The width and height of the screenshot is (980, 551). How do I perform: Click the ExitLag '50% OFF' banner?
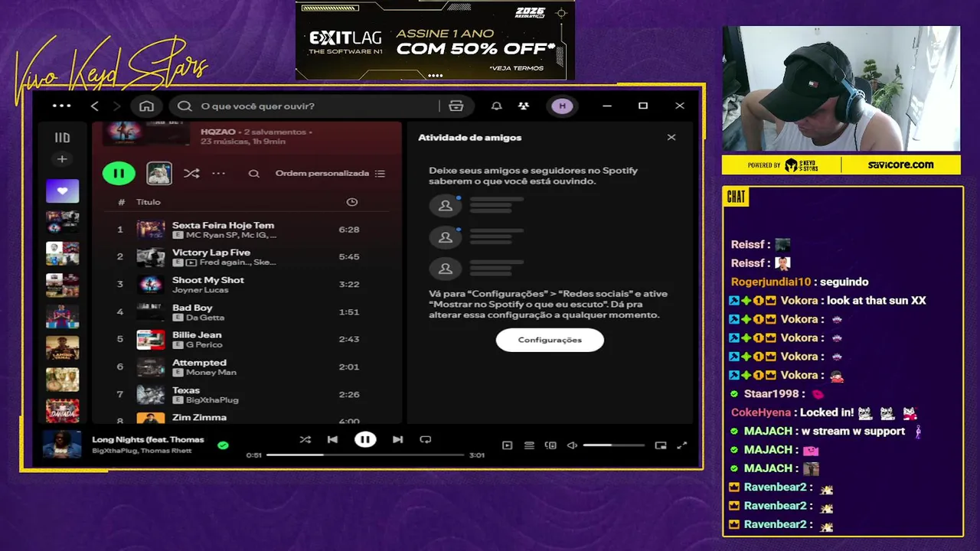(x=435, y=40)
